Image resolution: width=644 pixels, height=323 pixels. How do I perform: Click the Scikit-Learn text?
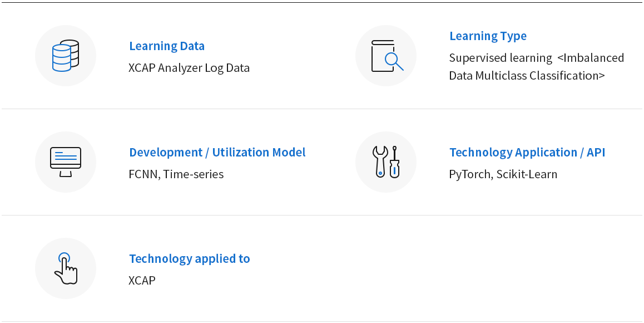tap(527, 174)
